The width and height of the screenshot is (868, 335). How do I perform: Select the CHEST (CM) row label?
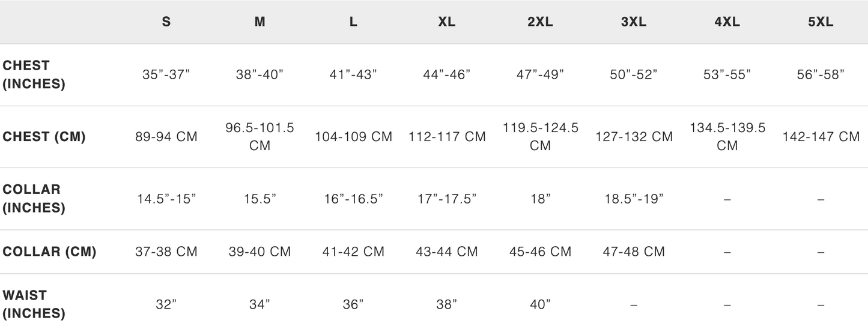pos(44,137)
